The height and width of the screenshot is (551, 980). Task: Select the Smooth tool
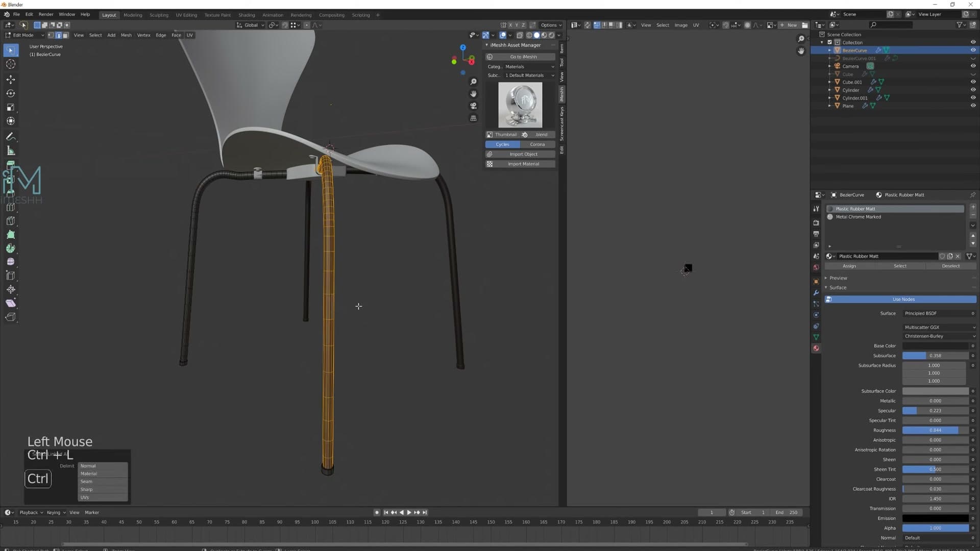11,262
